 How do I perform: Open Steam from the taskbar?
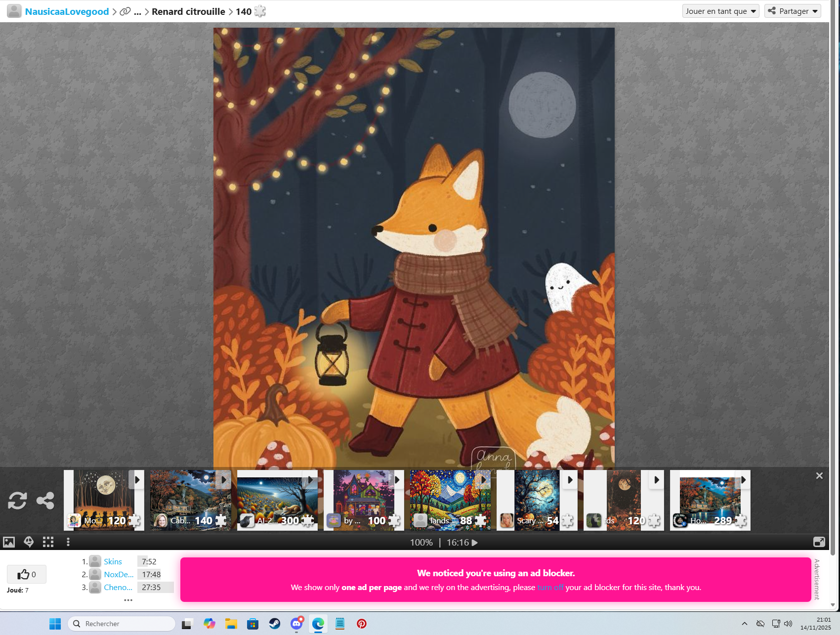click(x=275, y=624)
